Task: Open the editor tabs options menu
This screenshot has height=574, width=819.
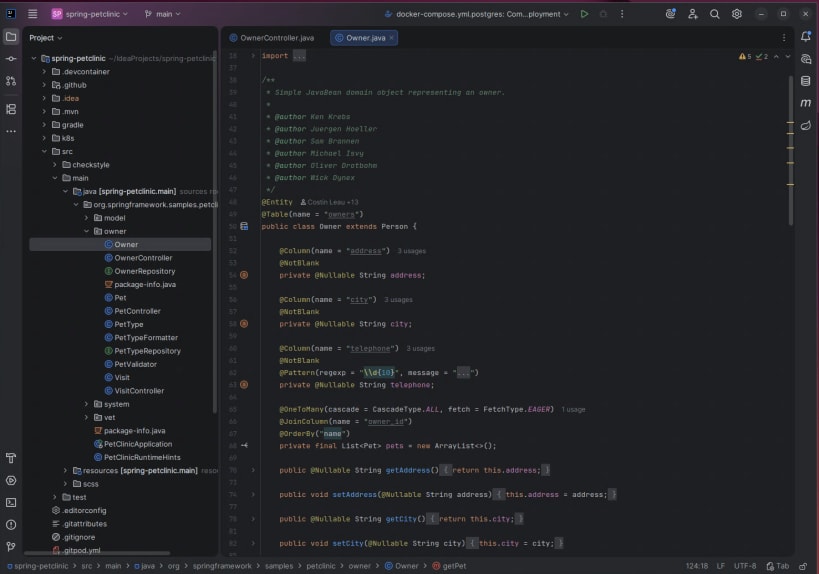Action: point(783,38)
